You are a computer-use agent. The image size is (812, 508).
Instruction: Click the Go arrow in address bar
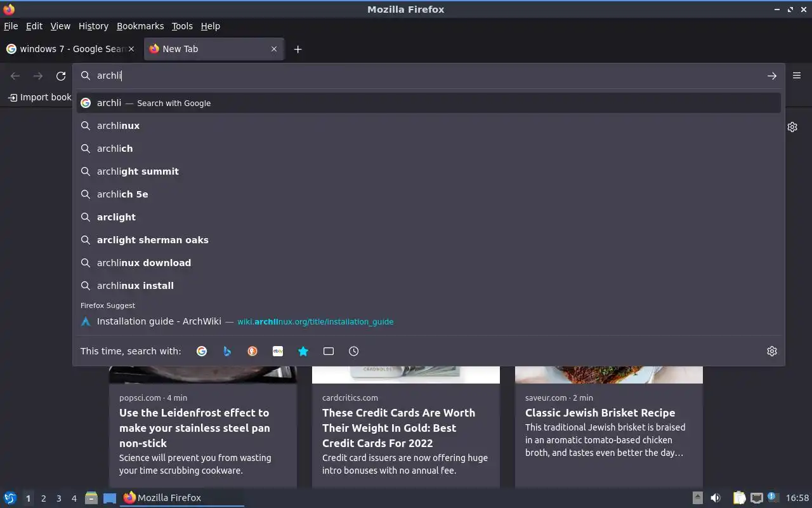tap(772, 76)
